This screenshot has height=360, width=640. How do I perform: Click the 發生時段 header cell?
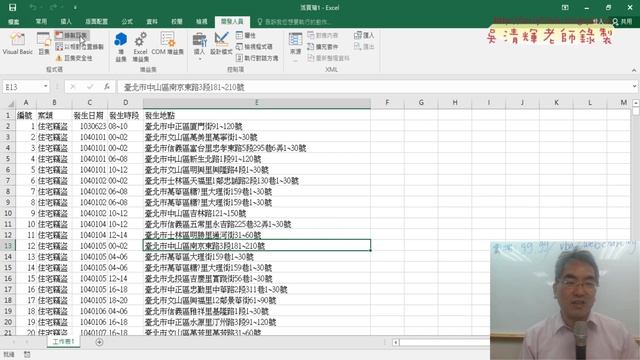pos(124,116)
